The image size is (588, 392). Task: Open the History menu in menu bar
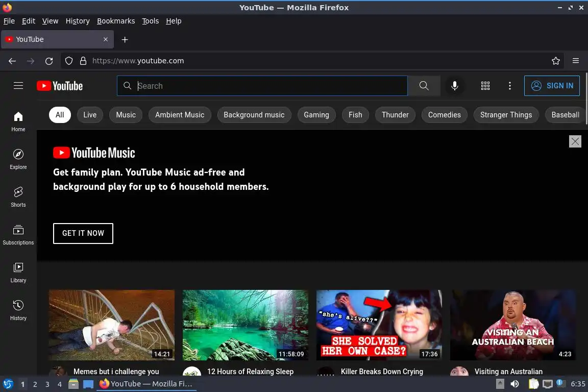pyautogui.click(x=78, y=21)
